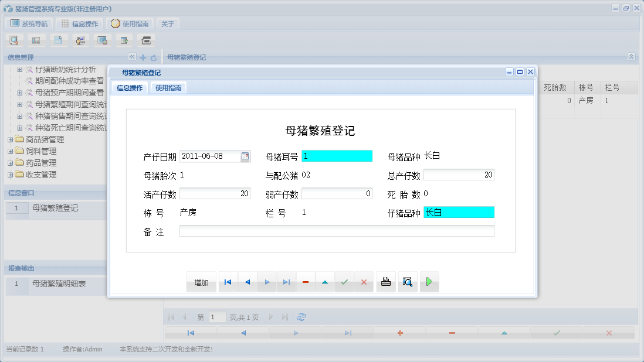Click inside the 备注 input field

[337, 231]
